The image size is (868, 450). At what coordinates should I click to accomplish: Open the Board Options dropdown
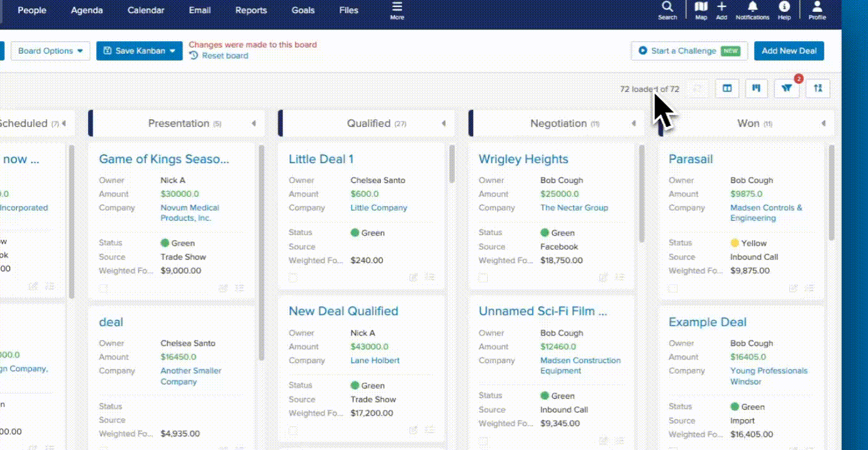tap(50, 51)
